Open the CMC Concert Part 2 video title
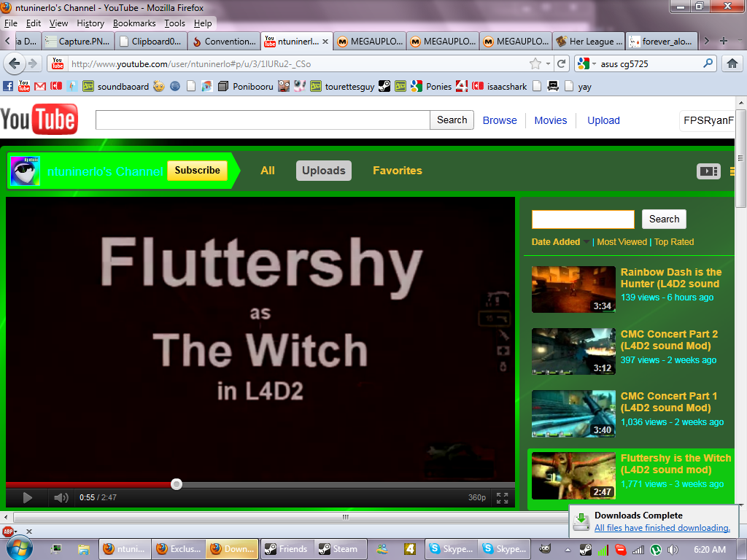This screenshot has width=747, height=560. (669, 340)
